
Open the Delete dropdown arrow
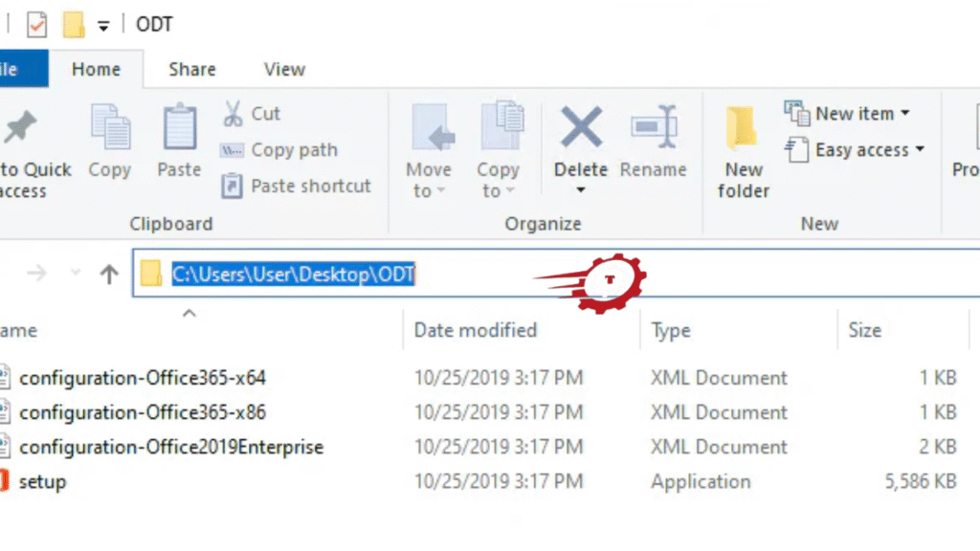coord(581,190)
